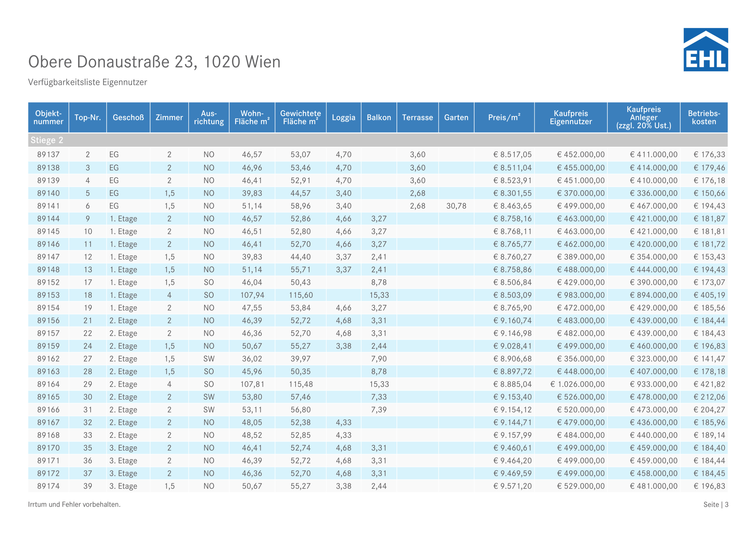Click the Stiege 2 section row
This screenshot has width=756, height=535.
(378, 140)
